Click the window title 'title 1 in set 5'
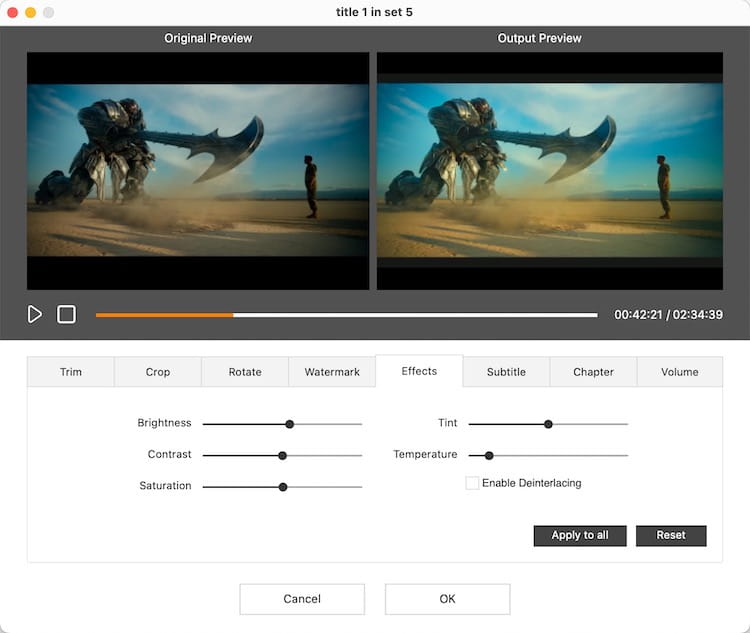The image size is (750, 633). click(374, 12)
